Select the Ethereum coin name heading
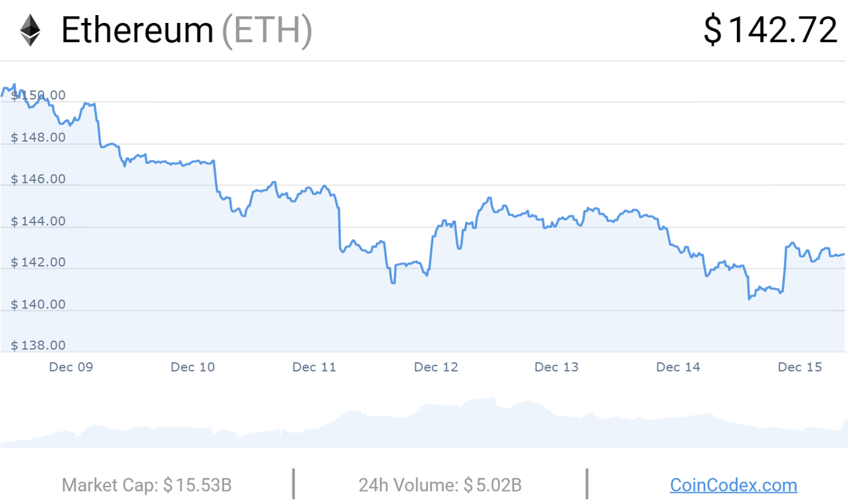Screen dimensions: 848x504 (137, 30)
